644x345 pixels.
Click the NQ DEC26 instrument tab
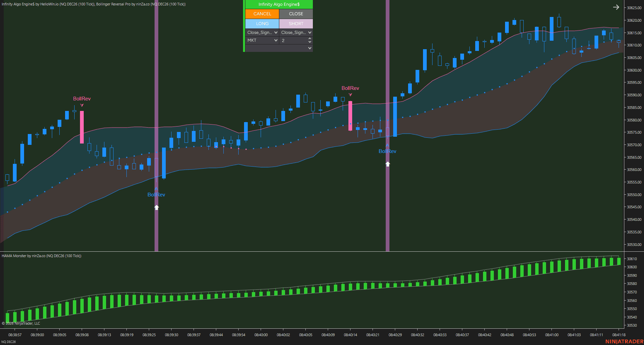coord(8,342)
